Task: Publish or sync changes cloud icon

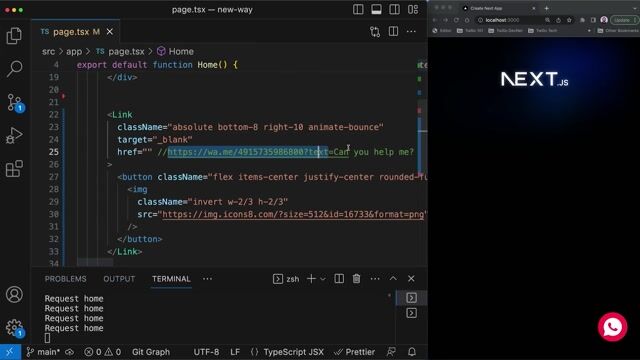Action: click(x=70, y=352)
